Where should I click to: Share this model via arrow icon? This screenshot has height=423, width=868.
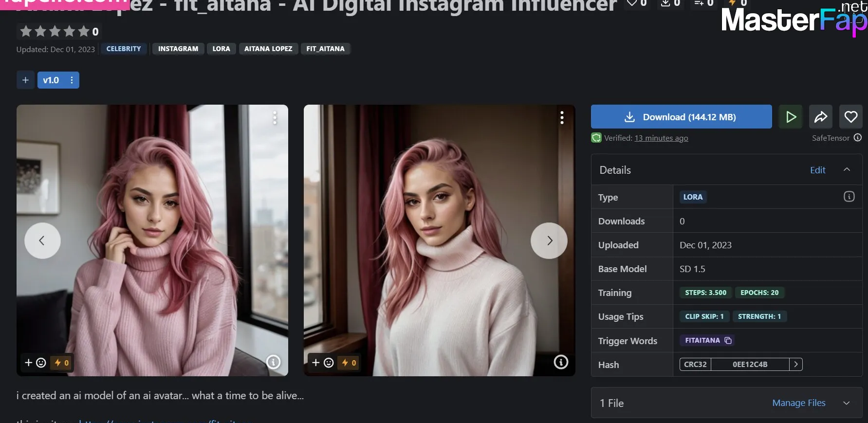click(821, 117)
